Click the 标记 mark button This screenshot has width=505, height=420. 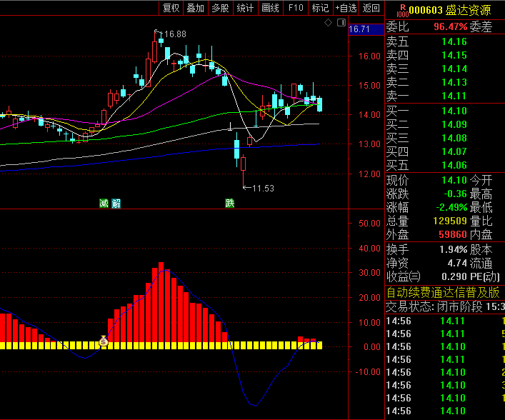(321, 8)
